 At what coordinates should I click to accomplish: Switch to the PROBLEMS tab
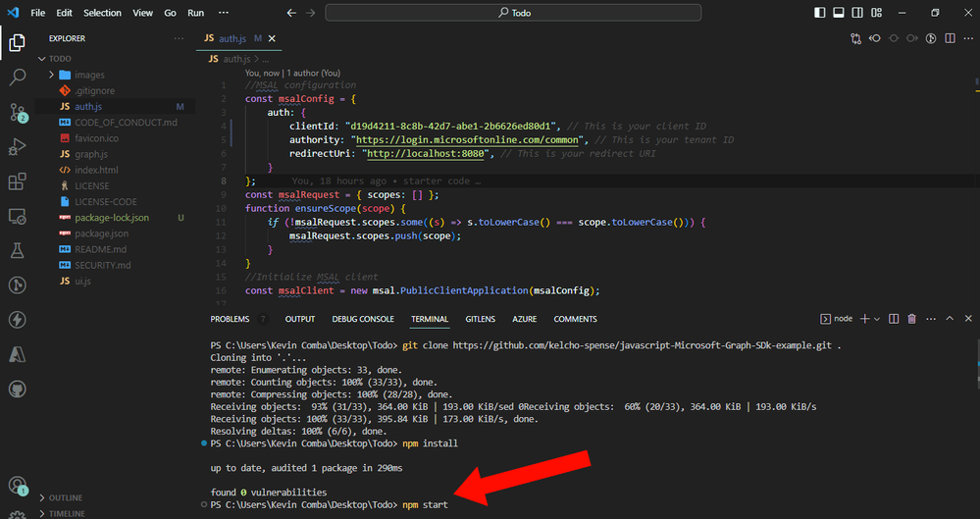[x=230, y=319]
